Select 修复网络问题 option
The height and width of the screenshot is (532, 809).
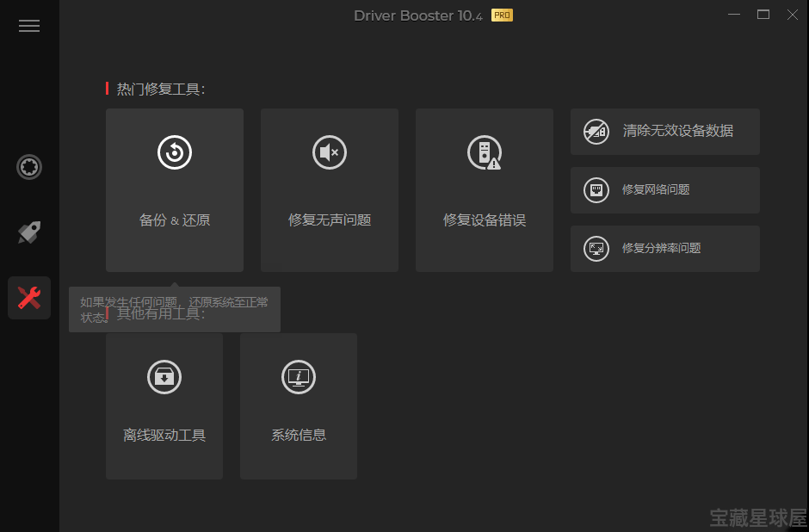click(x=665, y=190)
